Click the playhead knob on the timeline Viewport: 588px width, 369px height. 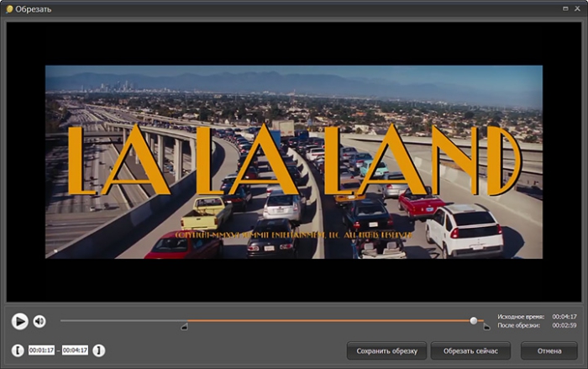pyautogui.click(x=474, y=320)
